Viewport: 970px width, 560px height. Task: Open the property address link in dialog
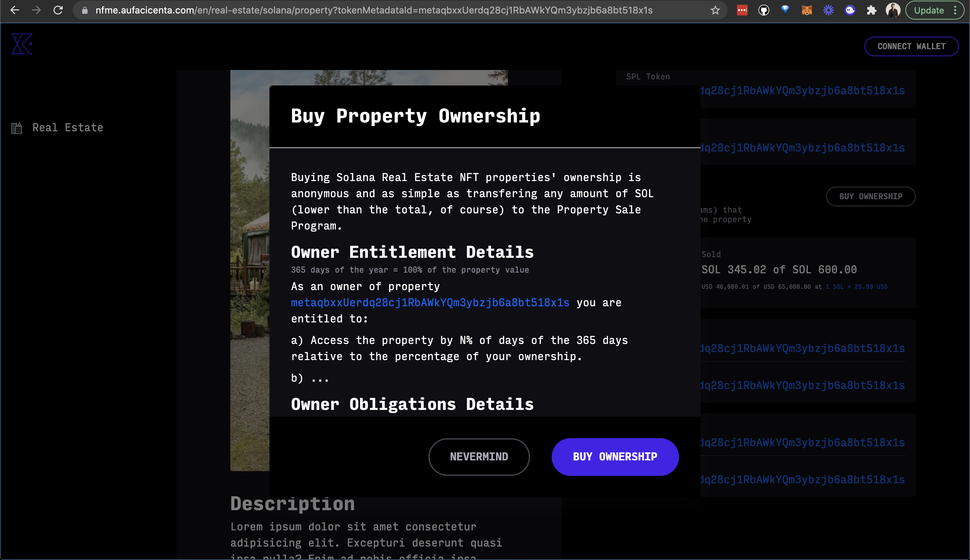[x=430, y=303]
